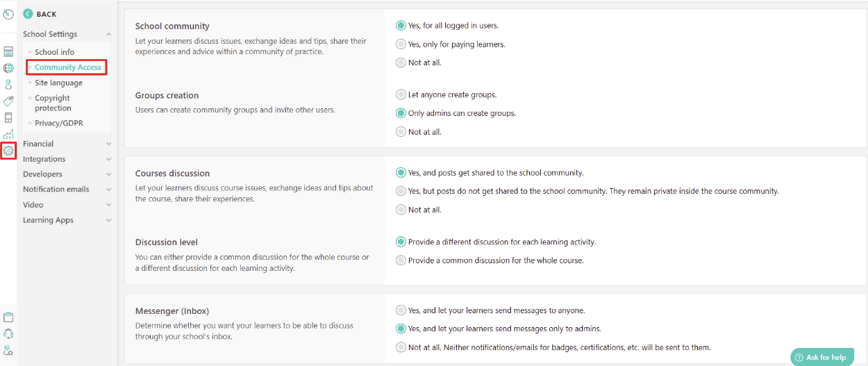Open the Site language menu item
Screen dimensions: 868x366
click(58, 83)
